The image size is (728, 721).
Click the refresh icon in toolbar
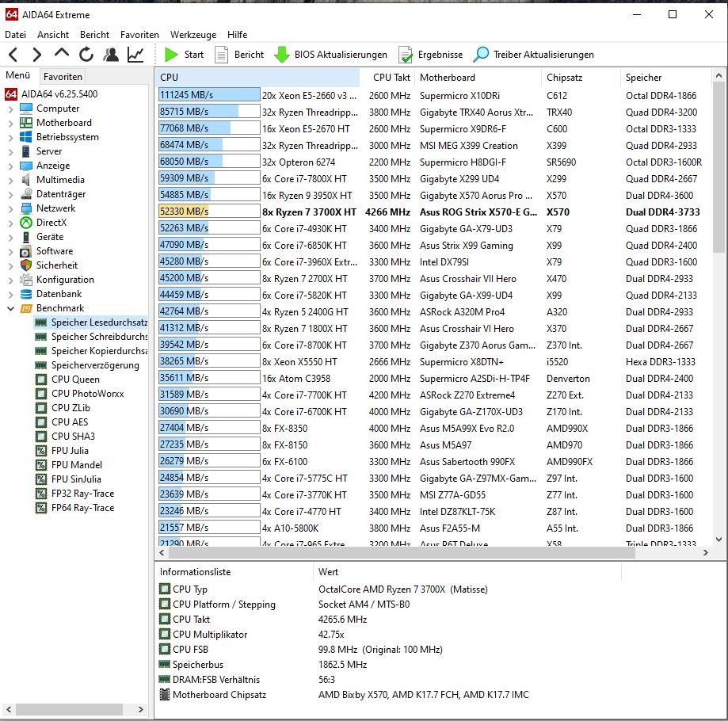coord(86,55)
